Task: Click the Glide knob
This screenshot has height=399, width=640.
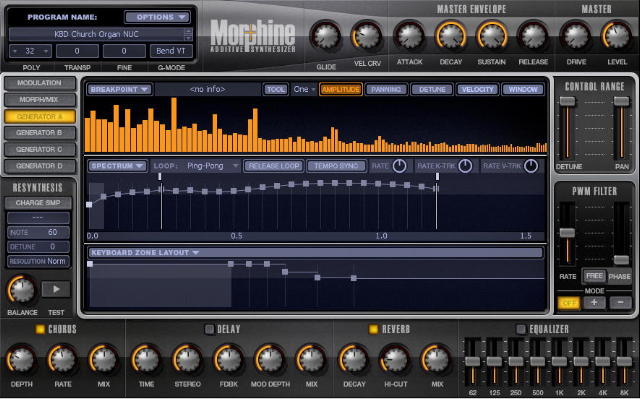Action: tap(326, 36)
